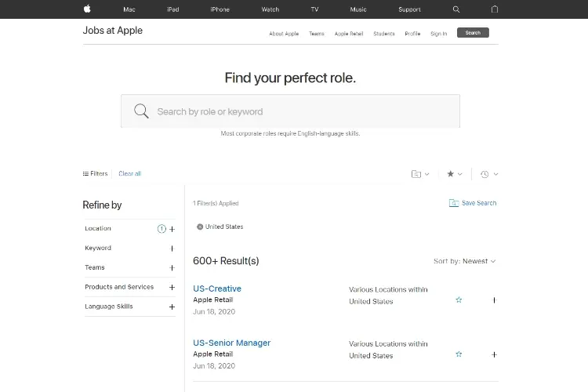
Task: Favorite the US-Creative role star
Action: coord(459,299)
